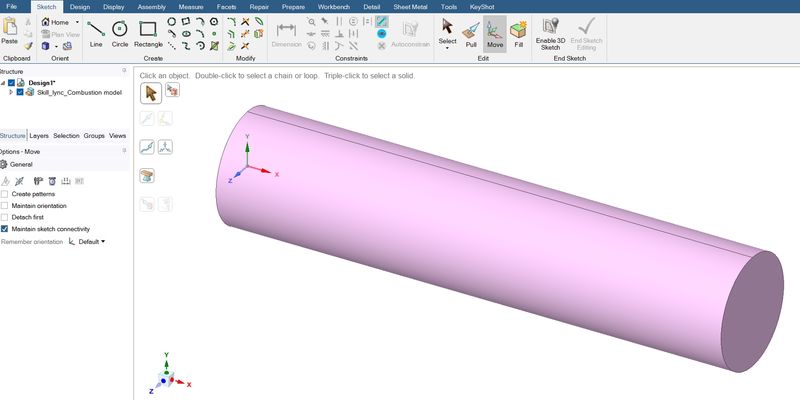Click the pink cylinder's end face
Viewport: 800px width, 400px height.
pos(753,309)
